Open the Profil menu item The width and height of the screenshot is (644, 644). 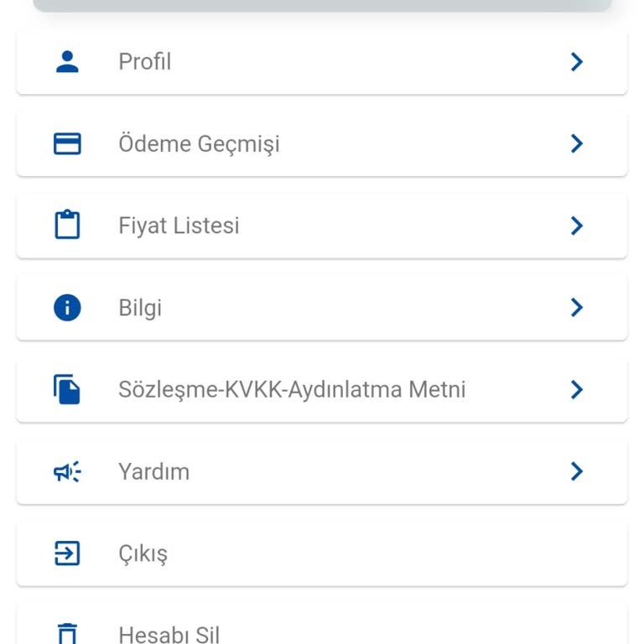(x=145, y=62)
